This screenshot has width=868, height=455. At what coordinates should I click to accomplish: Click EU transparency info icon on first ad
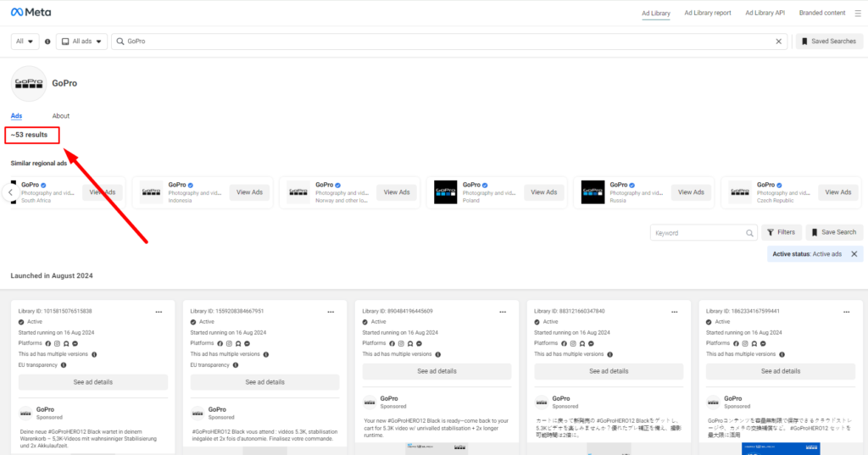64,365
